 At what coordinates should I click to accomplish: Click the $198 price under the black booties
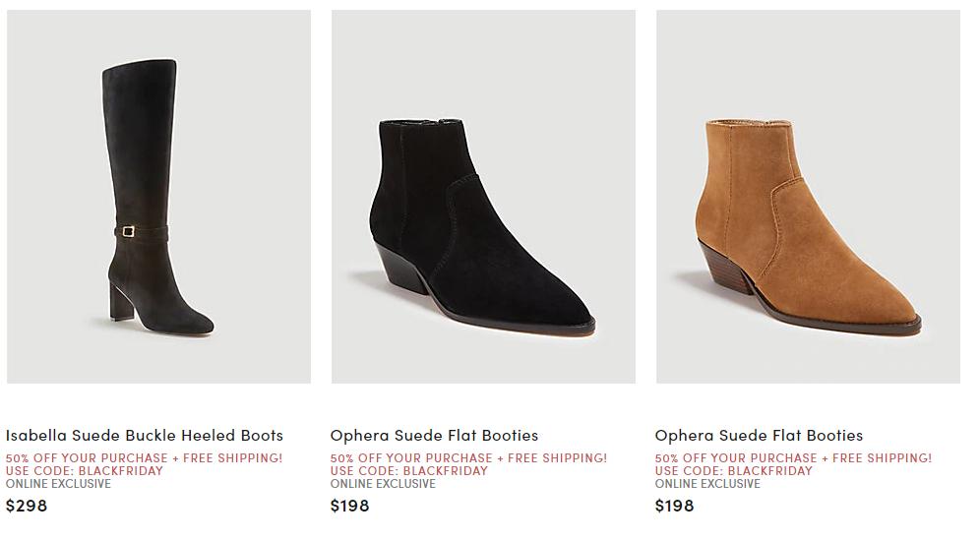point(350,506)
